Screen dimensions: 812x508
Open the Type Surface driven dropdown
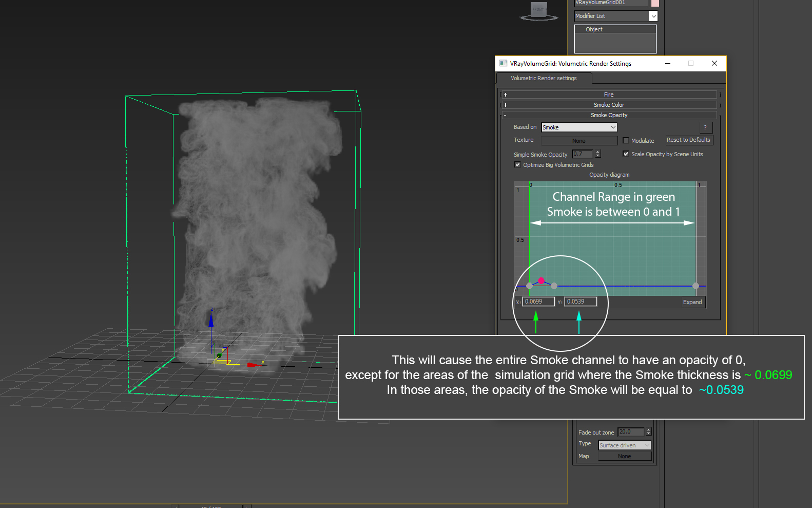pos(625,445)
